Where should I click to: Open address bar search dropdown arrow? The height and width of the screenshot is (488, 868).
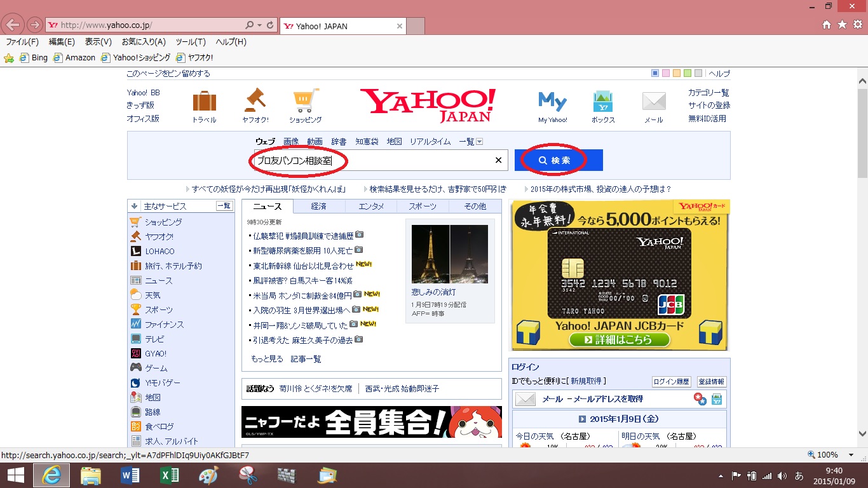260,25
